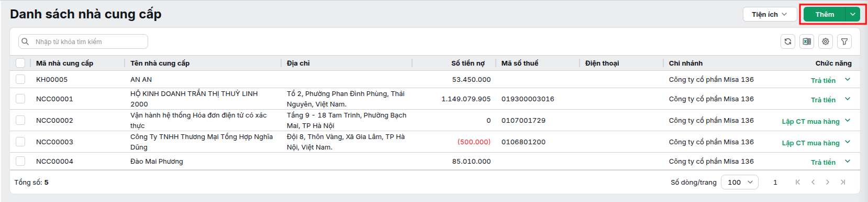The image size is (868, 202).
Task: Tick the select-all header checkbox
Action: [20, 63]
